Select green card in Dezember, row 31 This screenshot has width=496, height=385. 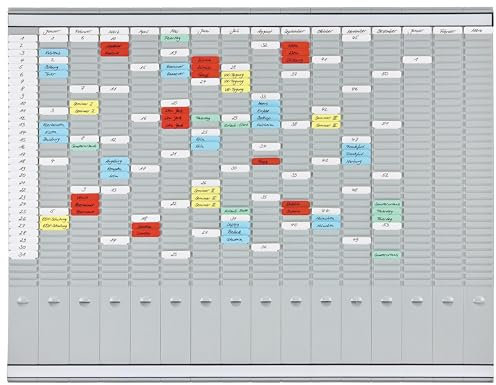[386, 255]
